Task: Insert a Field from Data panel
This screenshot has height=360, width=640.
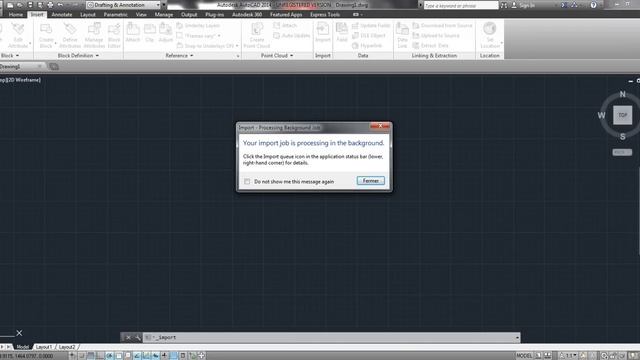Action: tap(342, 33)
